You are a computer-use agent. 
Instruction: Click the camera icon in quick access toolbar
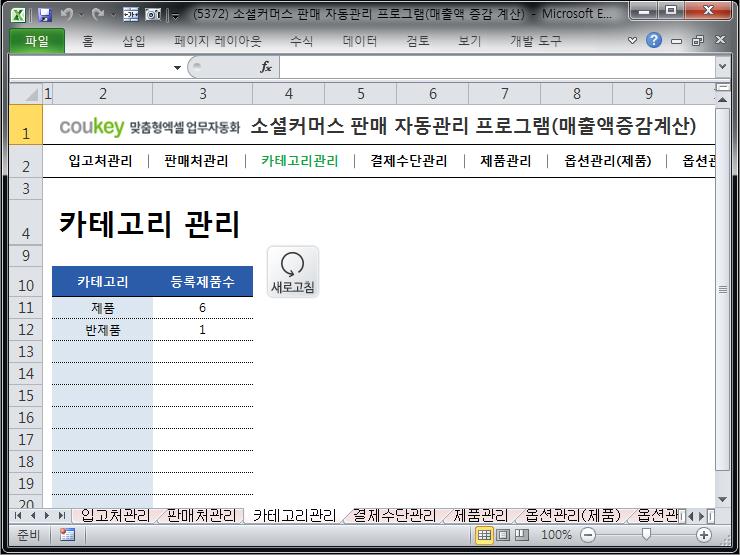152,15
